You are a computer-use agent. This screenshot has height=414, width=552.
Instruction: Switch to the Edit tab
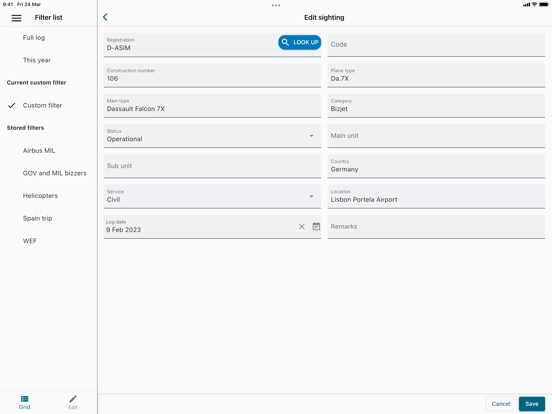point(73,402)
